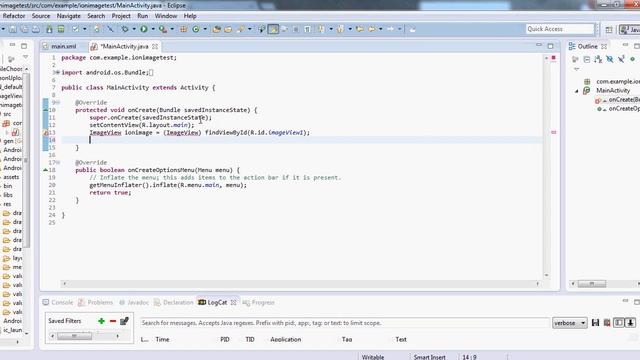This screenshot has height=360, width=640.
Task: Save LogCat messages with the disk icon
Action: click(596, 323)
